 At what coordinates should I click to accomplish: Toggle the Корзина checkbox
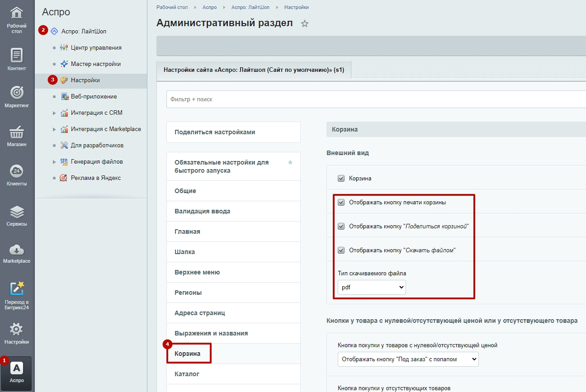pyautogui.click(x=341, y=179)
